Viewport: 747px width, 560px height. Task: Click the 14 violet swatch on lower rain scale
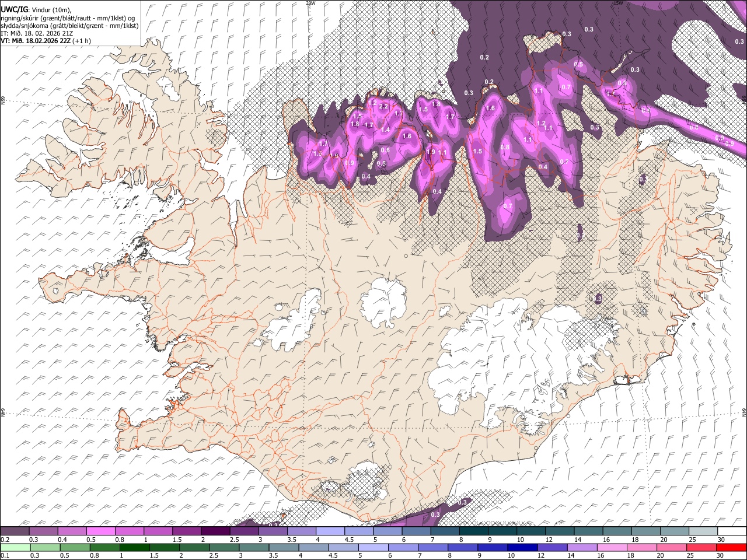582,547
